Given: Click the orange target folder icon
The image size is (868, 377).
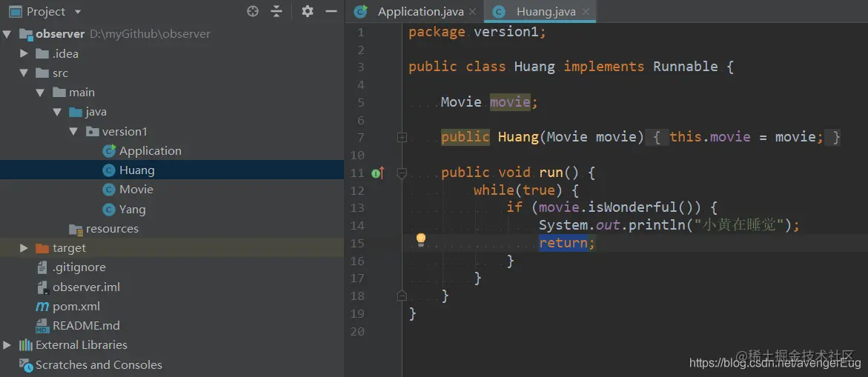Looking at the screenshot, I should click(42, 247).
